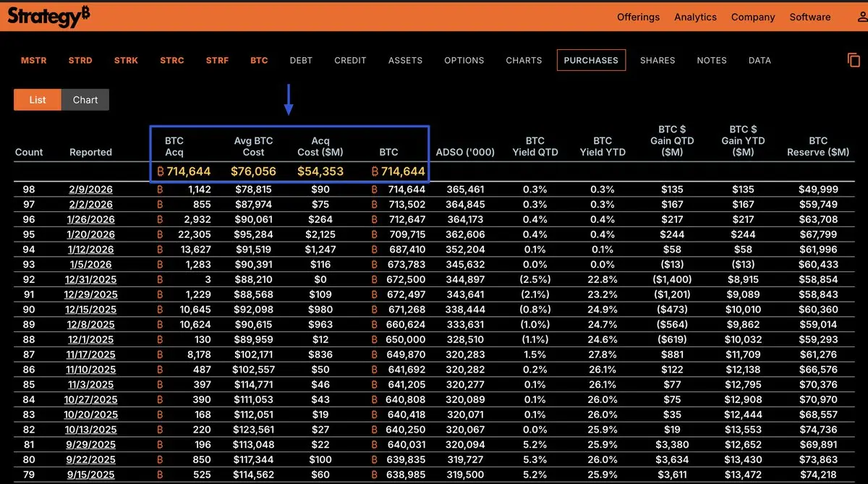Viewport: 868px width, 484px height.
Task: Open the 1/5/2026 report link
Action: point(91,264)
